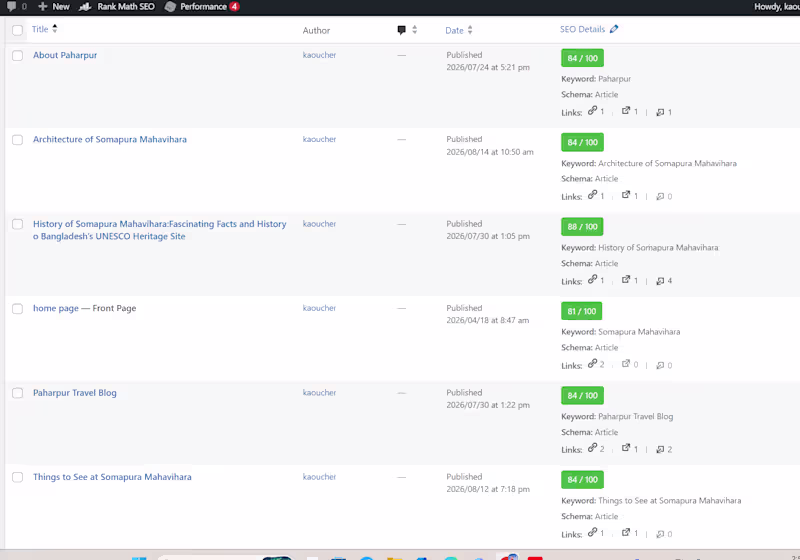Viewport: 800px width, 560px height.
Task: Toggle the select-all checkbox in header
Action: pyautogui.click(x=17, y=30)
